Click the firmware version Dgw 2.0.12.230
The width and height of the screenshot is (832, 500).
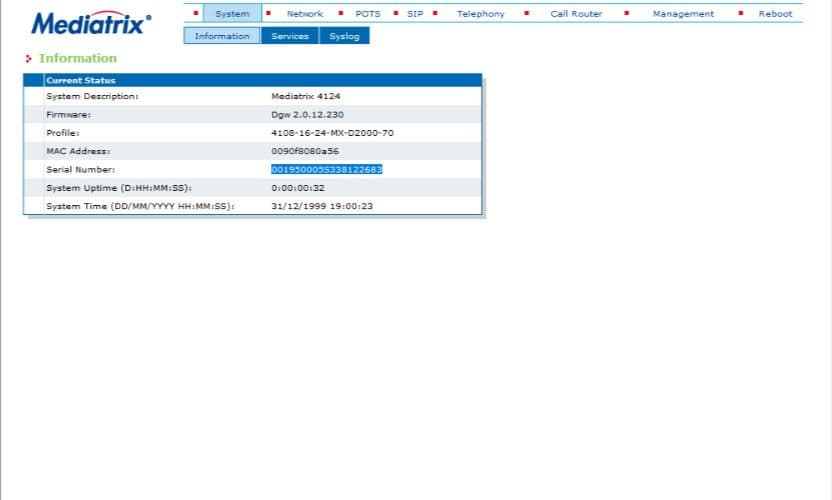[307, 114]
